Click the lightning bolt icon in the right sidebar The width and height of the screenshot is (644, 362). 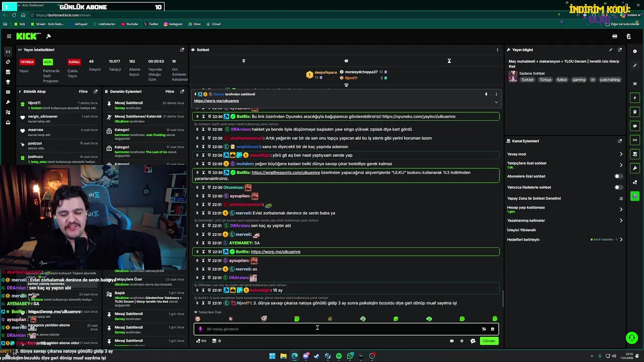[x=635, y=98]
